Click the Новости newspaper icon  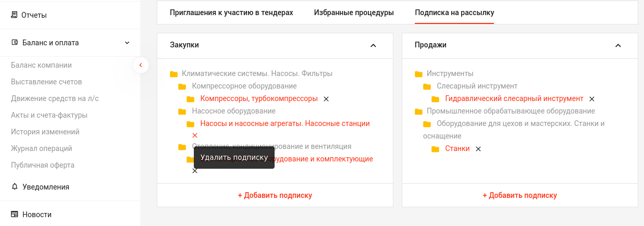(x=14, y=214)
